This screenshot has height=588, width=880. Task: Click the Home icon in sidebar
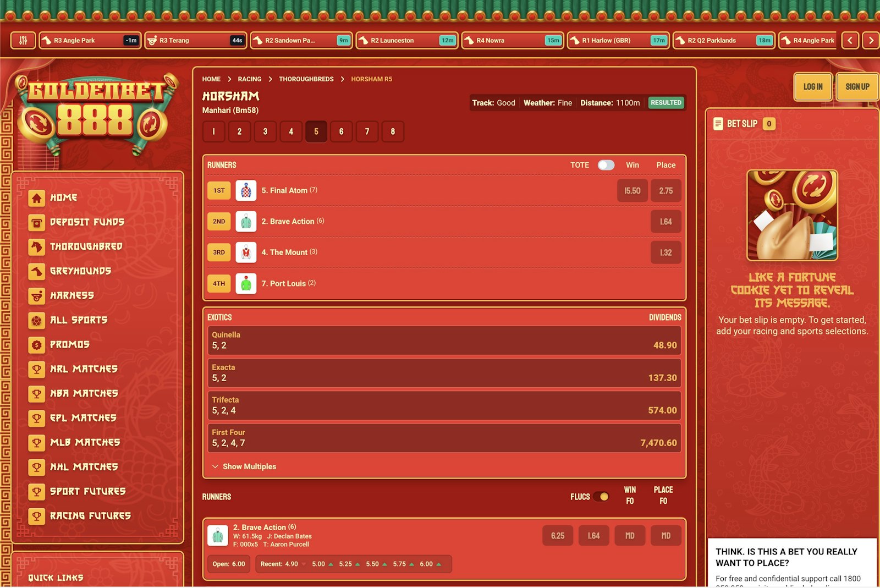point(36,197)
